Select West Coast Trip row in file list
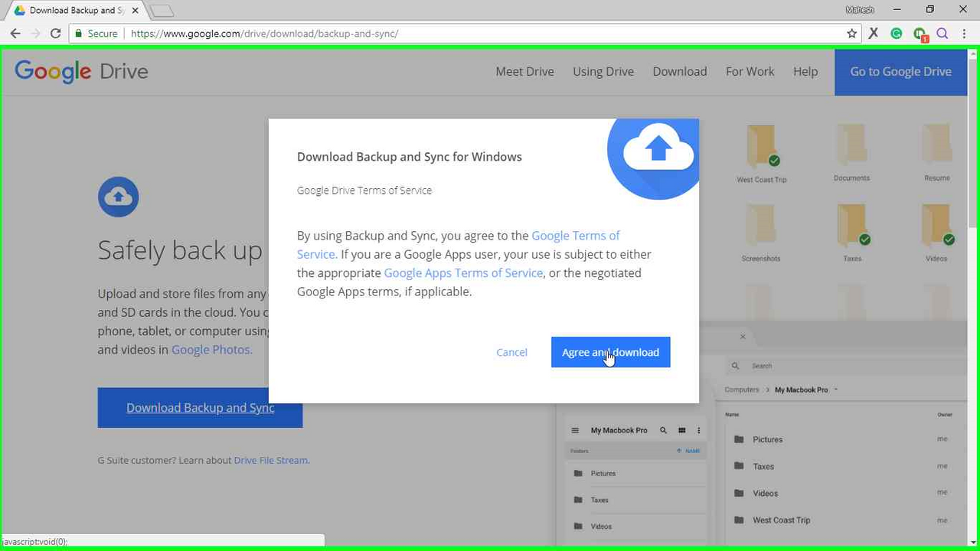The width and height of the screenshot is (980, 551). (842, 520)
